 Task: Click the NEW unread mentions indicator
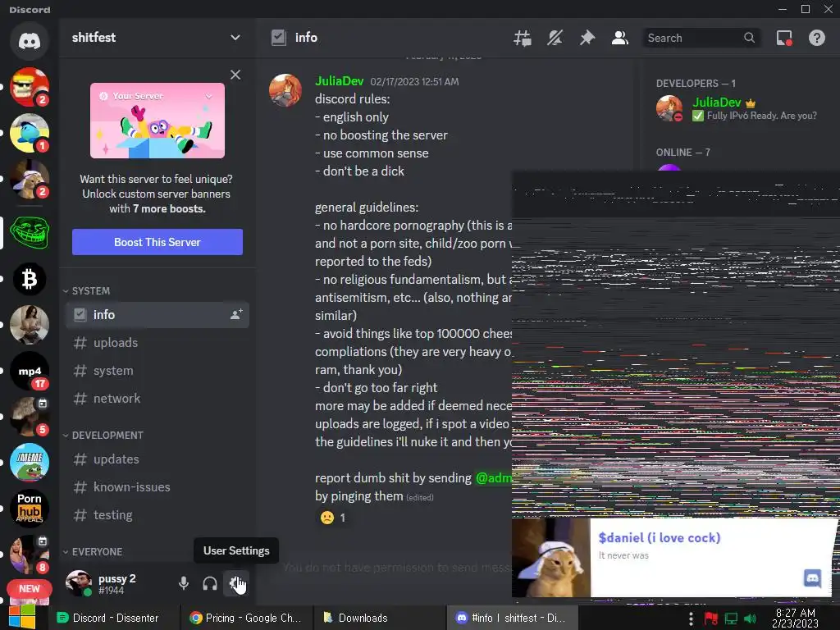[29, 589]
